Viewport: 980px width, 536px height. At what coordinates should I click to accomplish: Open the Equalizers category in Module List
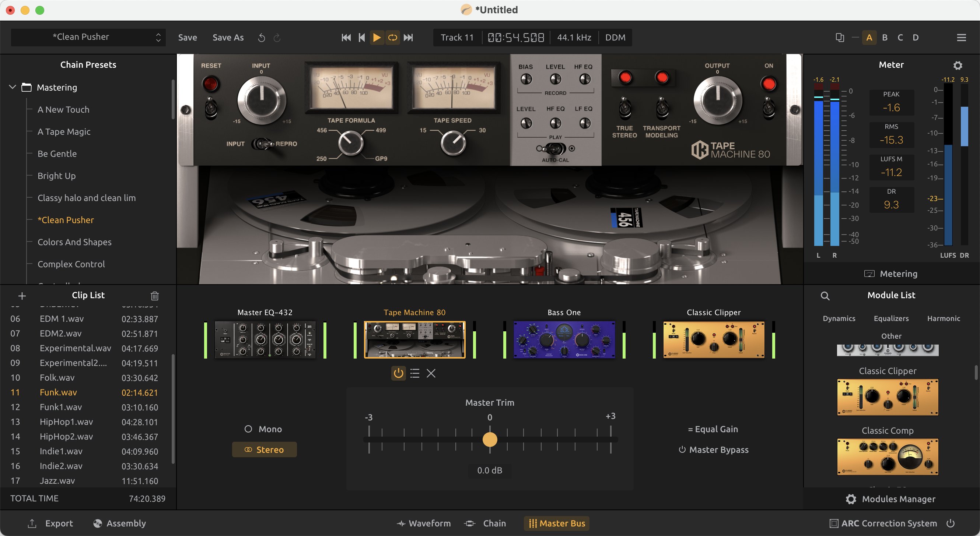891,318
